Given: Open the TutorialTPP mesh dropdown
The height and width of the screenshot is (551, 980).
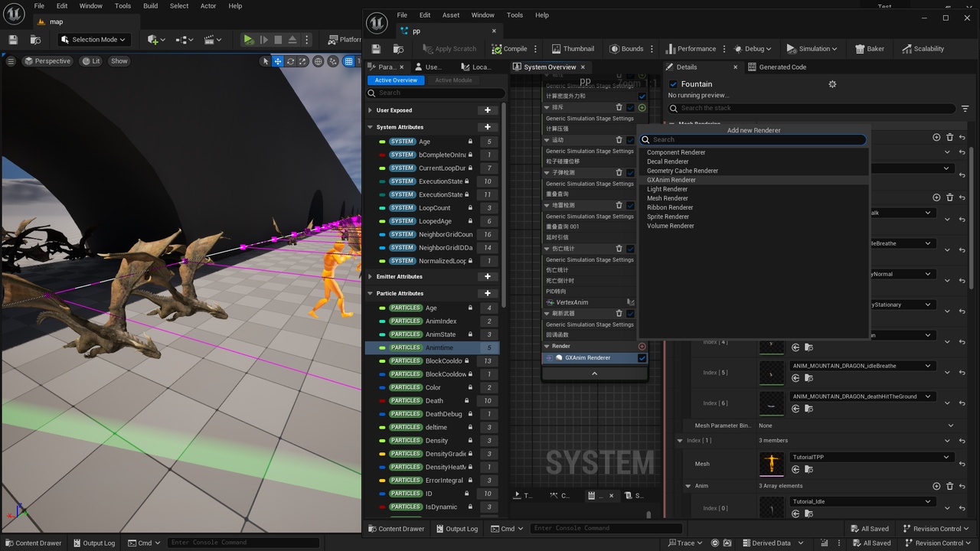Looking at the screenshot, I should [871, 457].
